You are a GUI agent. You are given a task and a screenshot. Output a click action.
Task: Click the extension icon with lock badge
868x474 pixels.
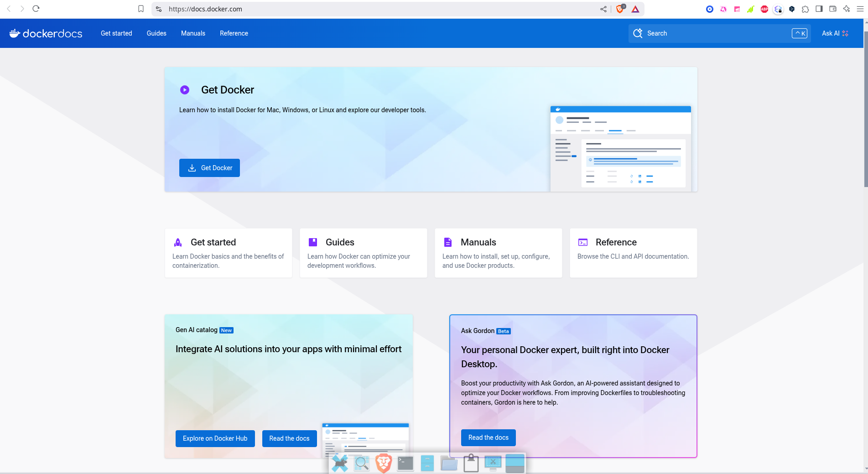coord(778,9)
